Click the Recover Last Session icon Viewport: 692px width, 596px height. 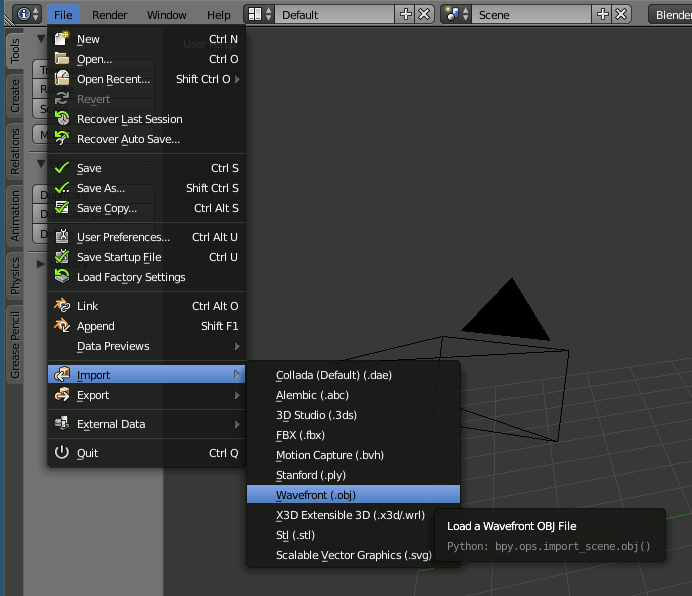coord(62,119)
